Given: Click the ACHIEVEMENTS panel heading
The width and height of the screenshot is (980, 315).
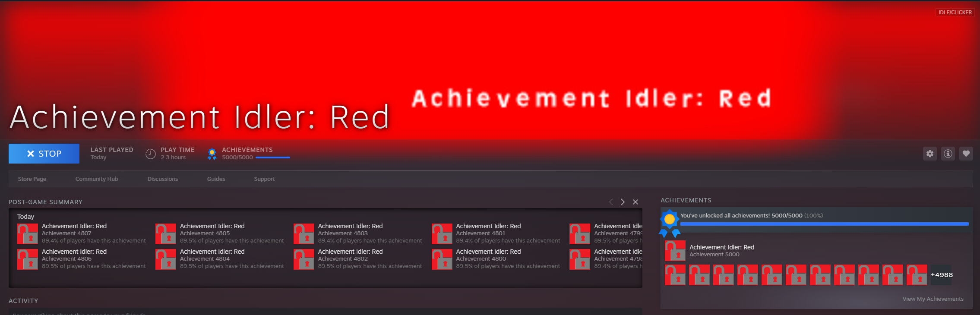Looking at the screenshot, I should coord(686,200).
